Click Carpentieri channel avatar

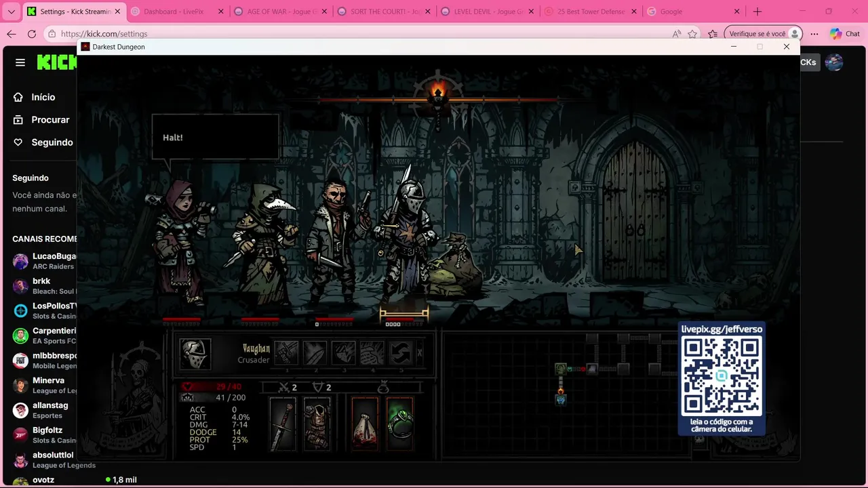point(20,335)
